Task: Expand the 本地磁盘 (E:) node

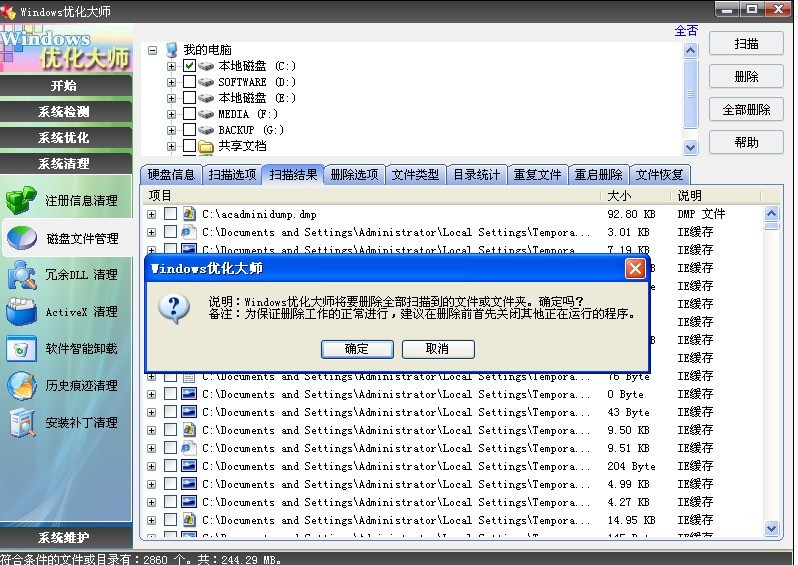Action: (172, 98)
